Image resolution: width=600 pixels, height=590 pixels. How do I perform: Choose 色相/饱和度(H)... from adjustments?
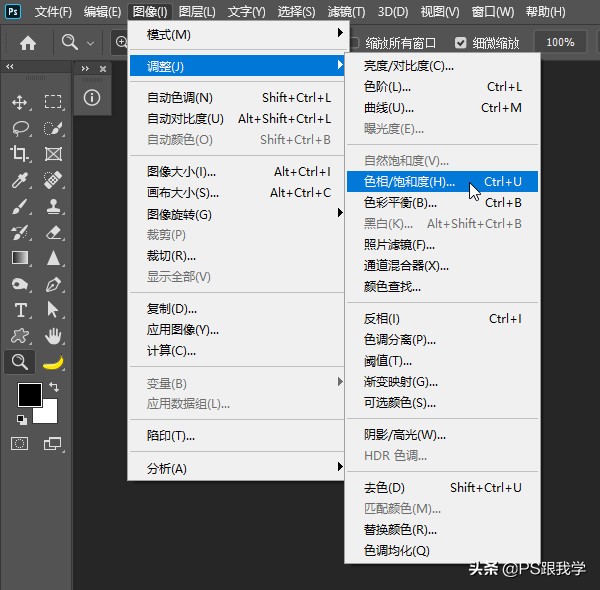442,181
